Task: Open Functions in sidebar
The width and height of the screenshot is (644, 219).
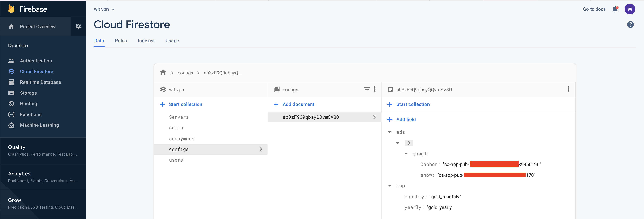Action: 31,115
